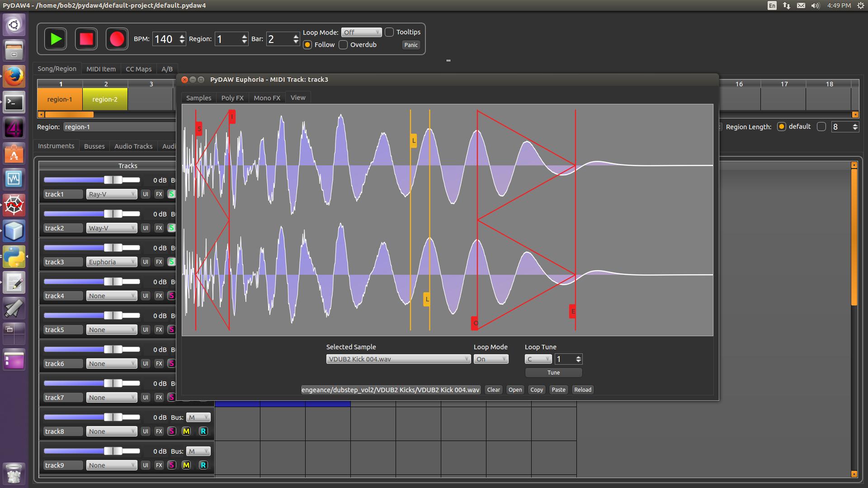868x488 pixels.
Task: Open track3 Euphoria instrument dropdown
Action: pos(112,262)
